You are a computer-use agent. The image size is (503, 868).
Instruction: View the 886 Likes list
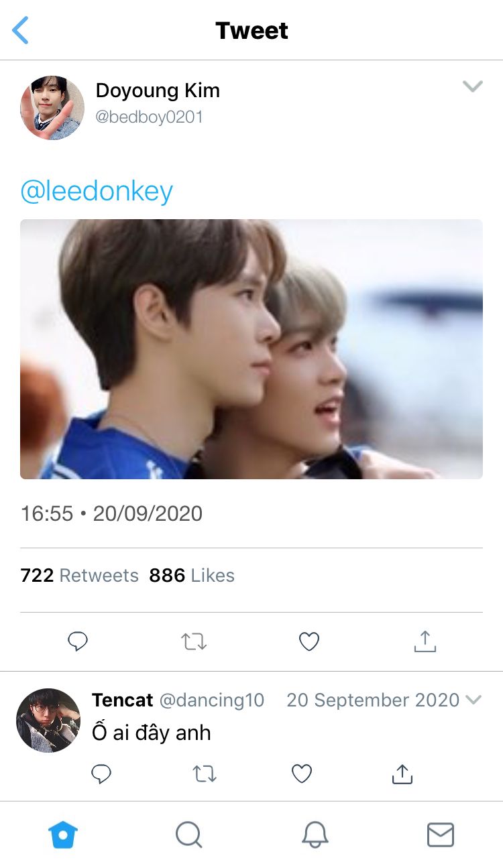click(192, 575)
